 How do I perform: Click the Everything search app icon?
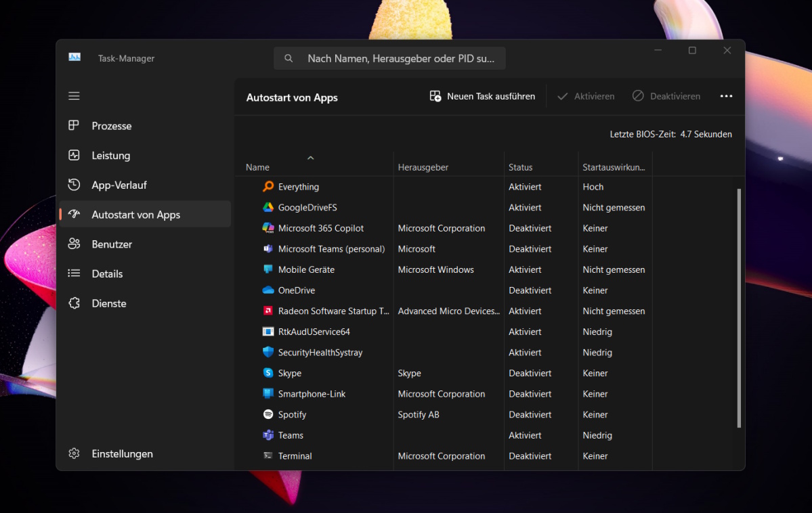tap(268, 187)
